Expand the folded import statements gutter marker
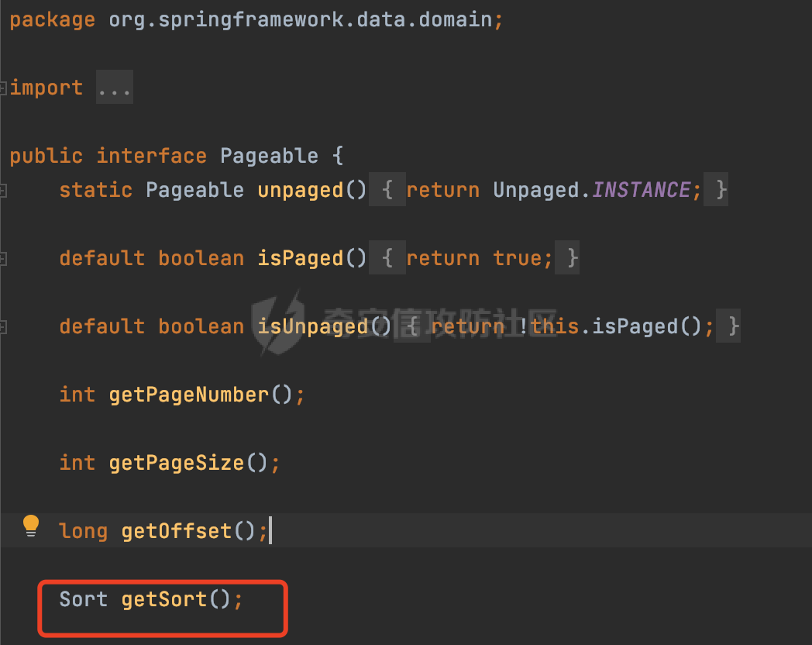 (x=3, y=88)
